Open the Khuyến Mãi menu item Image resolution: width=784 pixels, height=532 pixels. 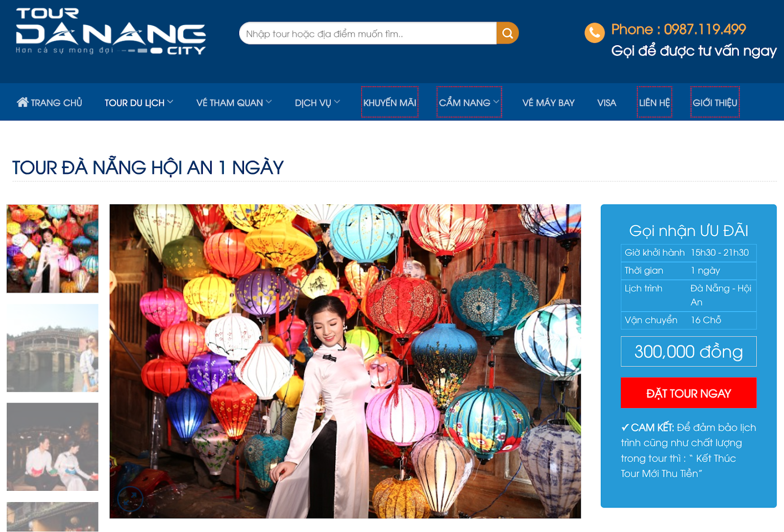coord(390,102)
